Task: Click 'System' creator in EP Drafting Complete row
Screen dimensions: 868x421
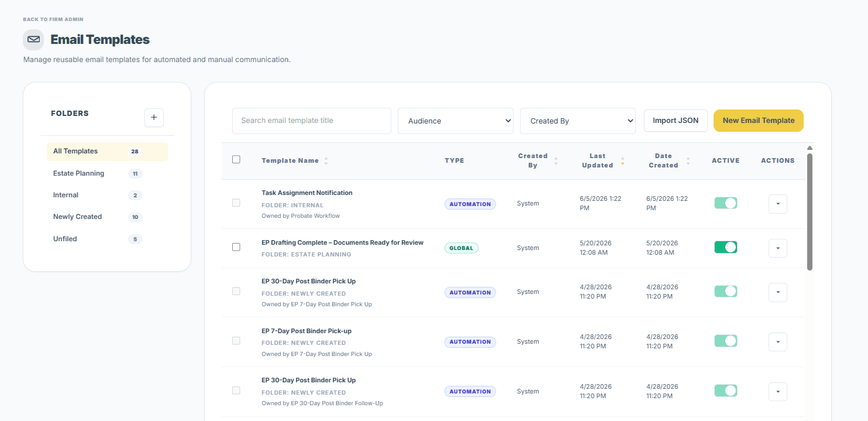Action: tap(528, 248)
